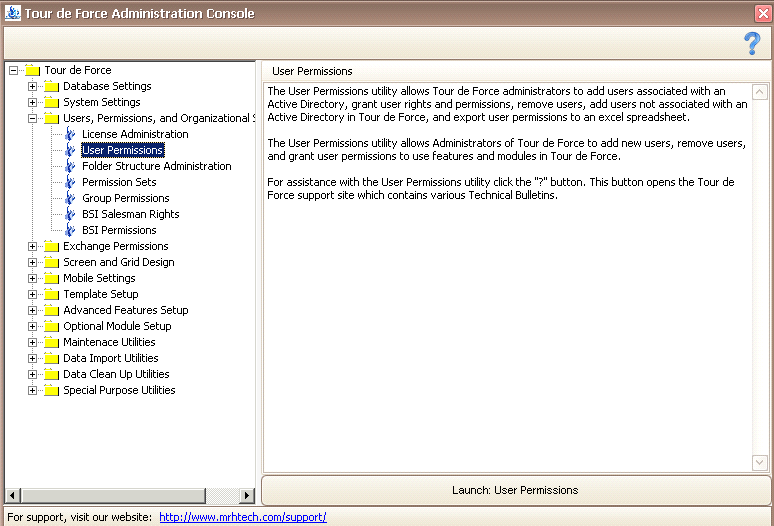This screenshot has width=774, height=526.
Task: Collapse the Users, Permissions, and Organizational node
Action: tap(33, 118)
